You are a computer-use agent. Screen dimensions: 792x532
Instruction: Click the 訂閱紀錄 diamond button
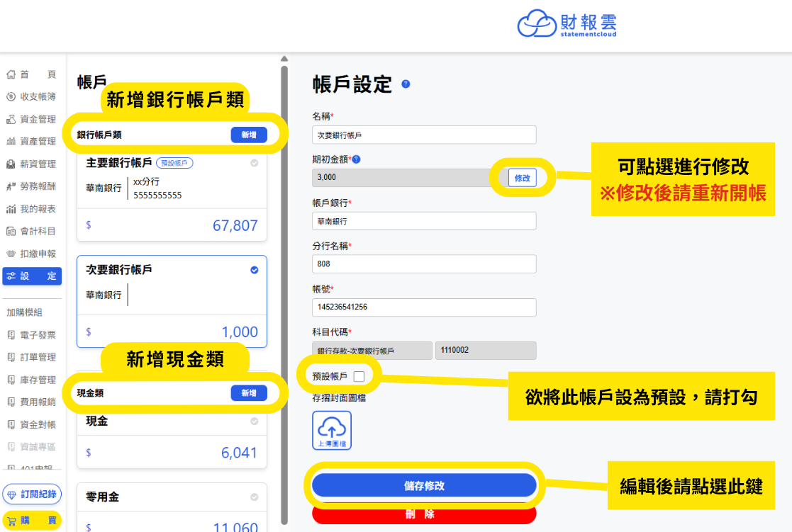[x=32, y=494]
